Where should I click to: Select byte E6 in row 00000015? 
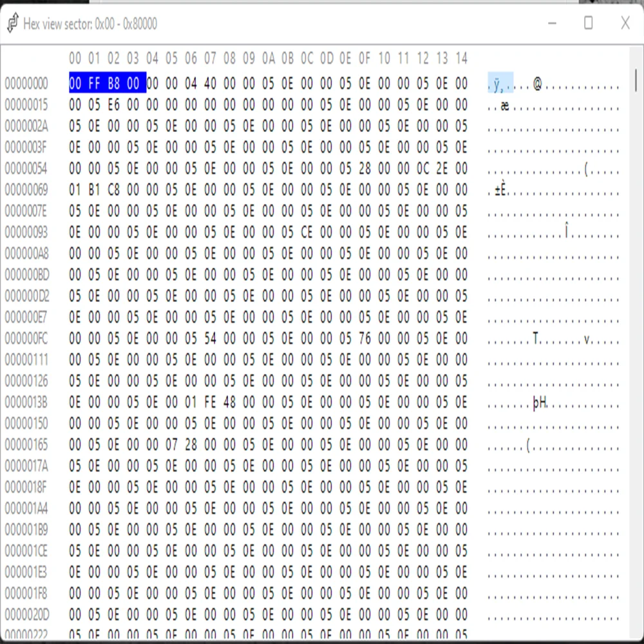tap(114, 104)
